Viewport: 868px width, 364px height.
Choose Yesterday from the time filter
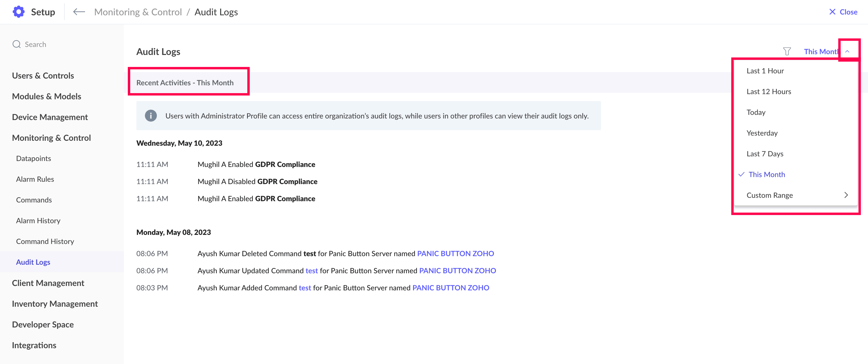pos(762,133)
